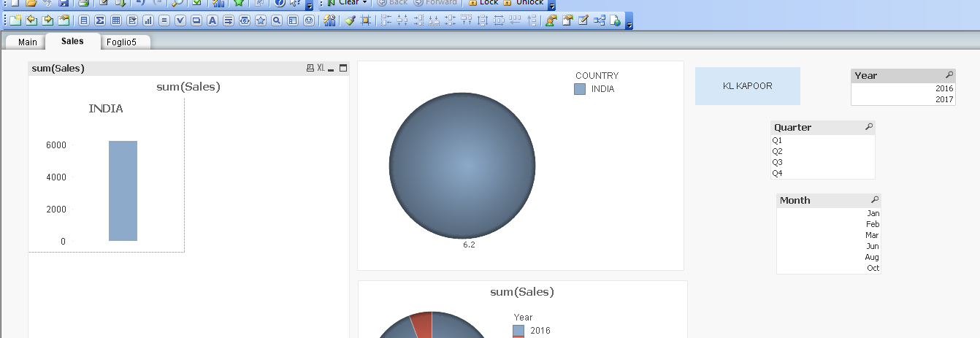The height and width of the screenshot is (338, 980).
Task: Create a Text Object (A icon)
Action: pos(213,20)
